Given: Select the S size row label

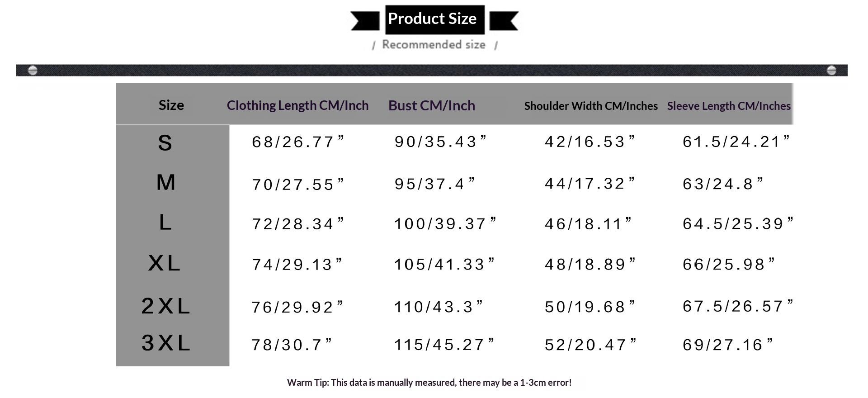Looking at the screenshot, I should [x=165, y=143].
